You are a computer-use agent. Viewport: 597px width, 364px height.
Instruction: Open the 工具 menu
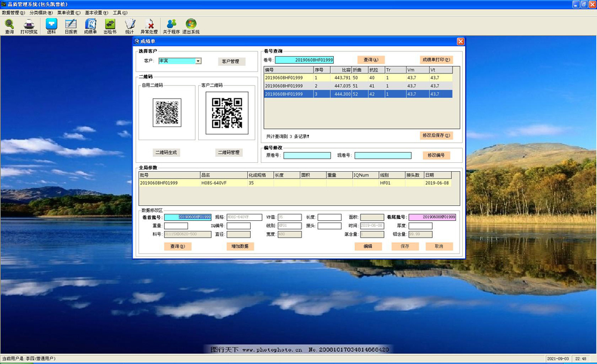point(120,13)
